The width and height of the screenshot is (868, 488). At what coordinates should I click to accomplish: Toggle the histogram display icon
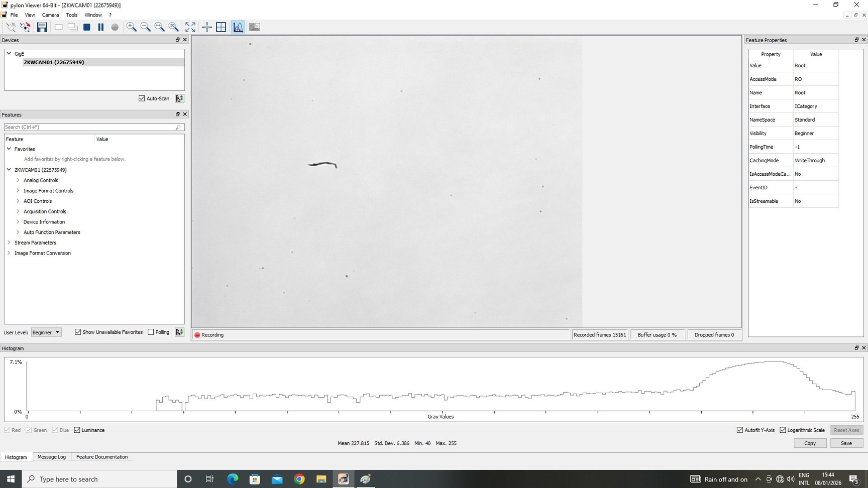[x=238, y=27]
